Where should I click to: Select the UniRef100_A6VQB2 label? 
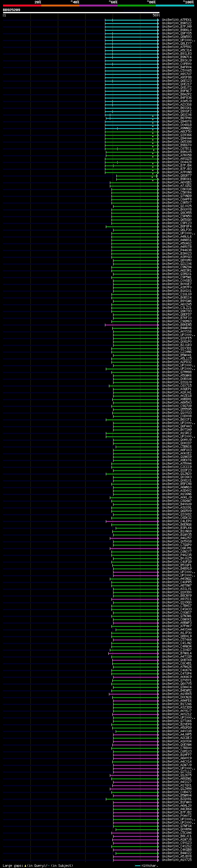[176, 183]
